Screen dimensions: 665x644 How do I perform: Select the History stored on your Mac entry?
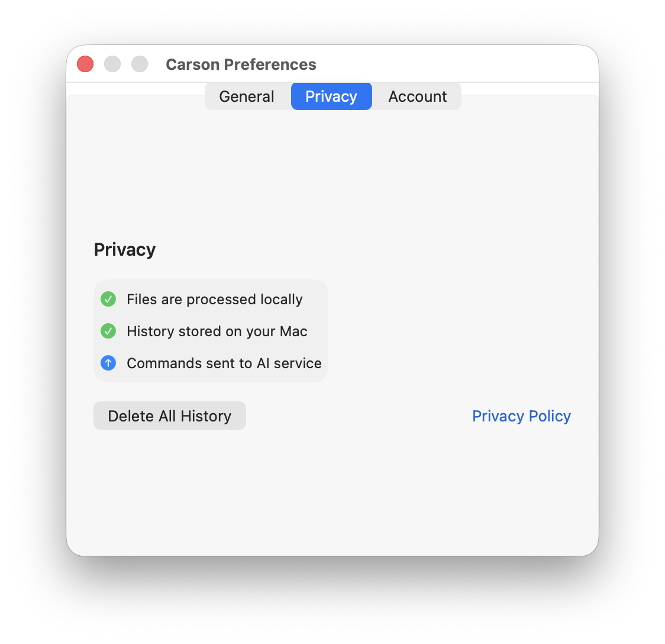click(x=217, y=331)
